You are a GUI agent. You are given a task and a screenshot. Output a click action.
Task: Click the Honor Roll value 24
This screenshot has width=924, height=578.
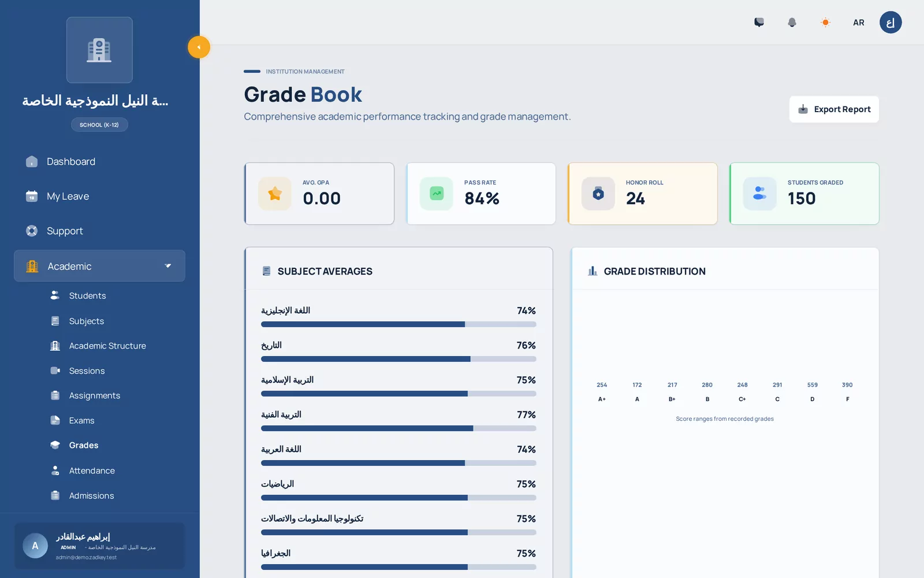pyautogui.click(x=635, y=199)
